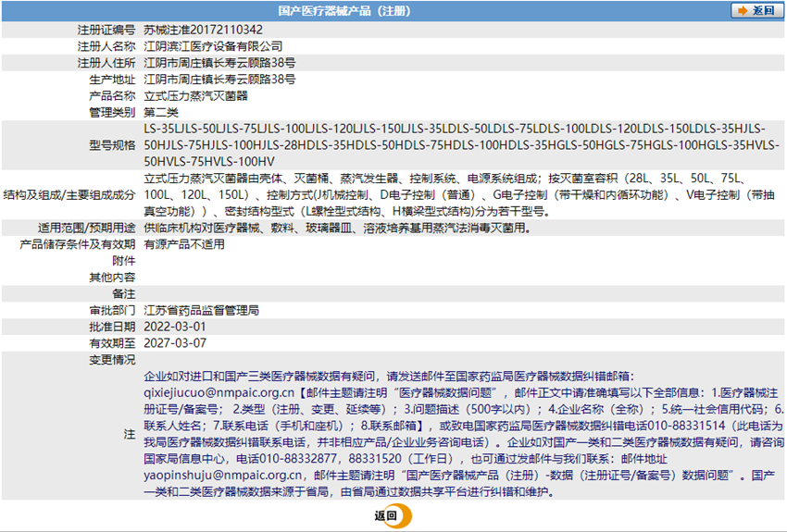Click the 型号规格 label
Image resolution: width=787 pixels, height=532 pixels.
112,145
